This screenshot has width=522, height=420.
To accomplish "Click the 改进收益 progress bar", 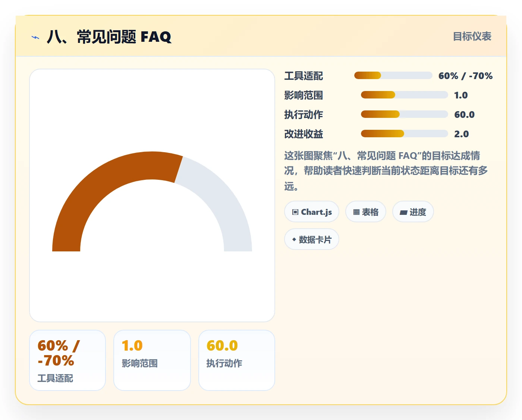I will point(404,134).
